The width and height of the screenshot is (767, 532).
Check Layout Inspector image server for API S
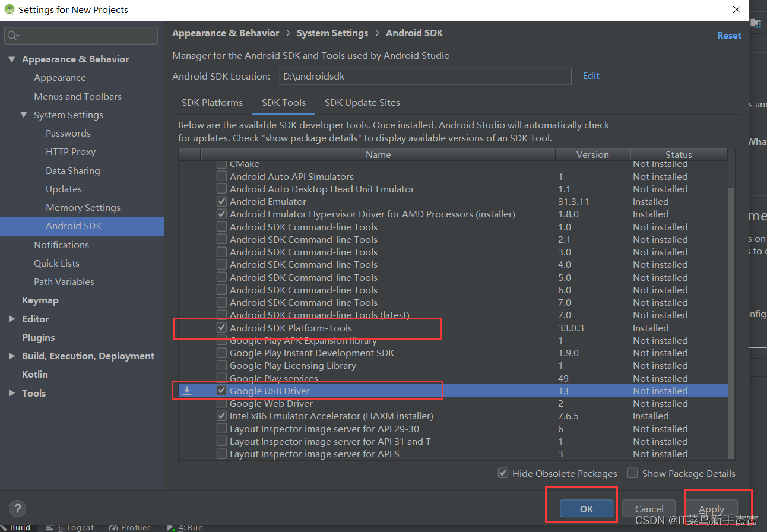click(x=221, y=454)
